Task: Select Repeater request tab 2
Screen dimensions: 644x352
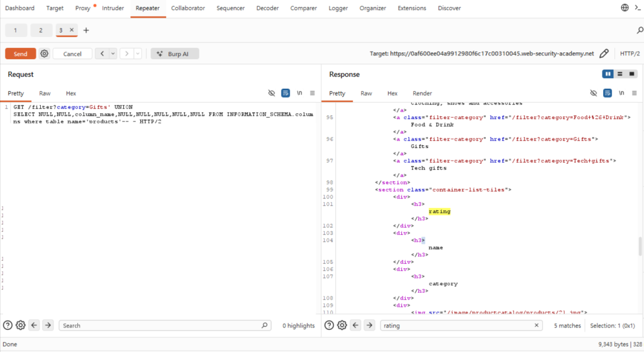Action: coord(41,30)
